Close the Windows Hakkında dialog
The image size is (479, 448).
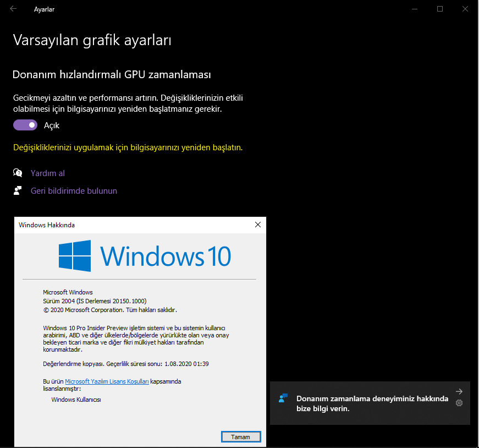[258, 225]
